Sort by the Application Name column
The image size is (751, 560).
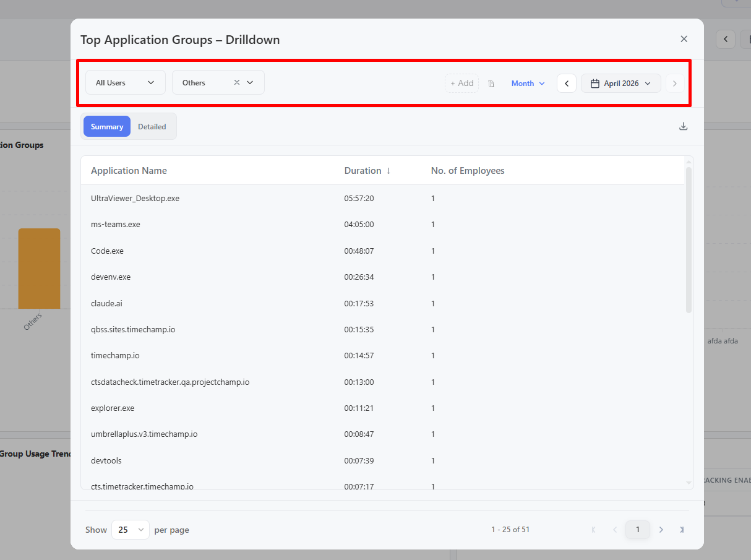pos(129,171)
